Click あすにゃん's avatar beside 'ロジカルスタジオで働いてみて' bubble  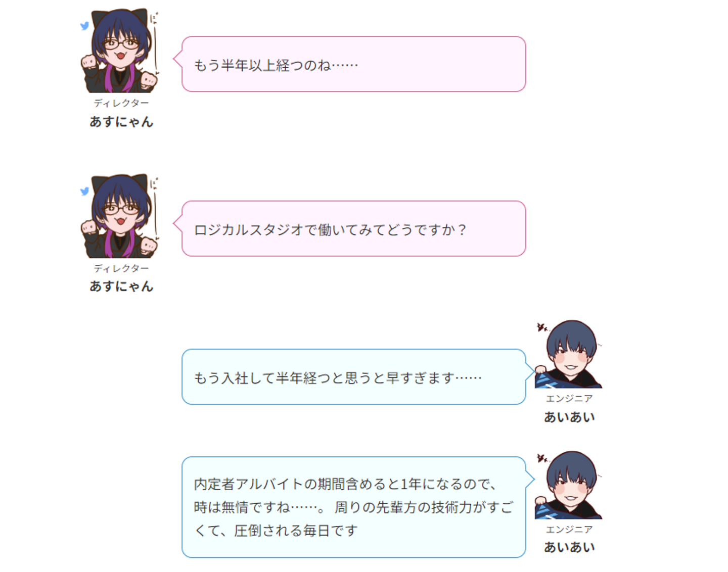click(x=120, y=216)
